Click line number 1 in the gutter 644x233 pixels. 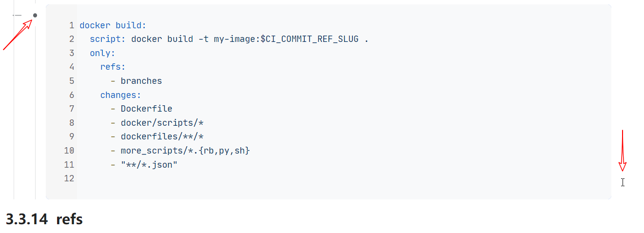(72, 25)
